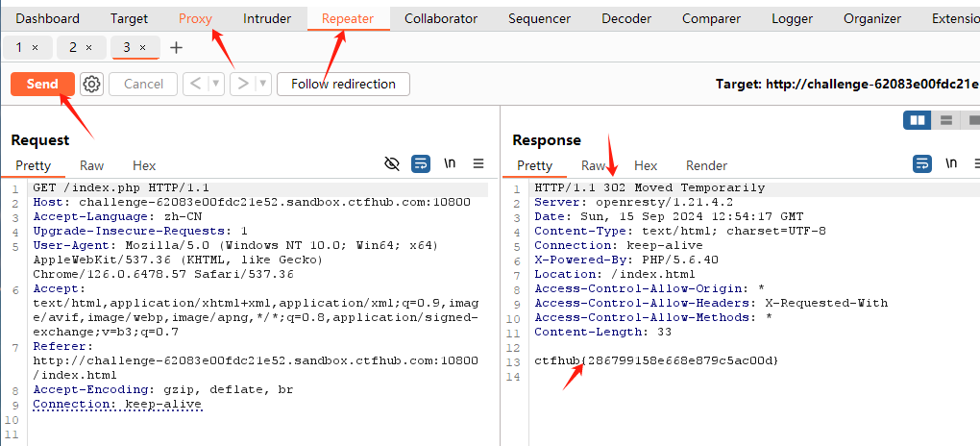Screen dimensions: 980x446
Task: Open Repeater settings gear icon
Action: click(x=92, y=84)
